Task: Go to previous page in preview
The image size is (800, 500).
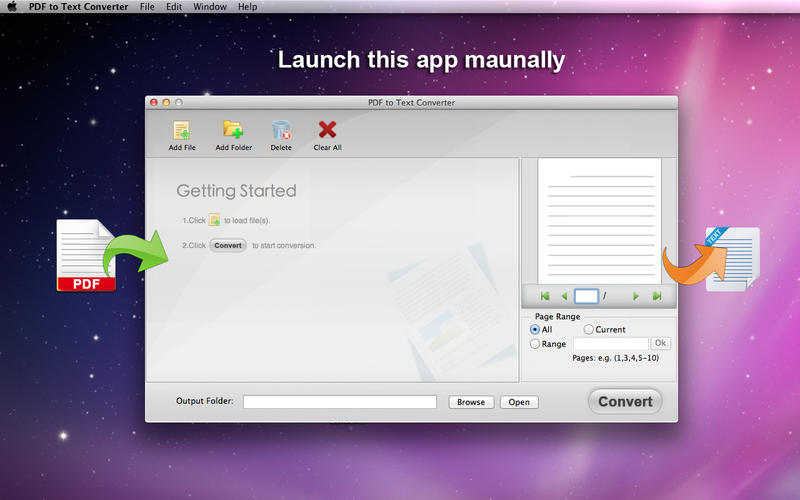Action: (564, 296)
